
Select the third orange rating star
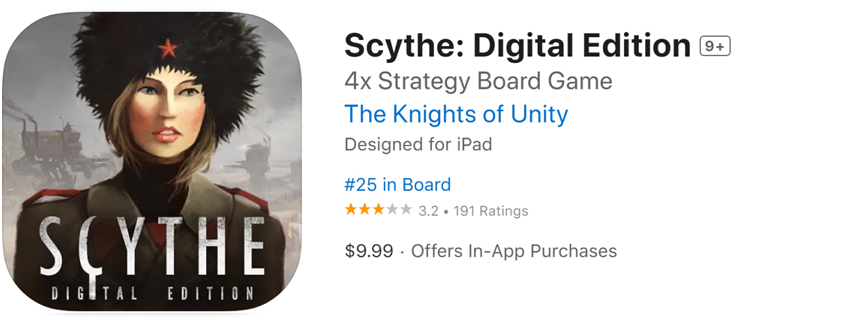(378, 210)
